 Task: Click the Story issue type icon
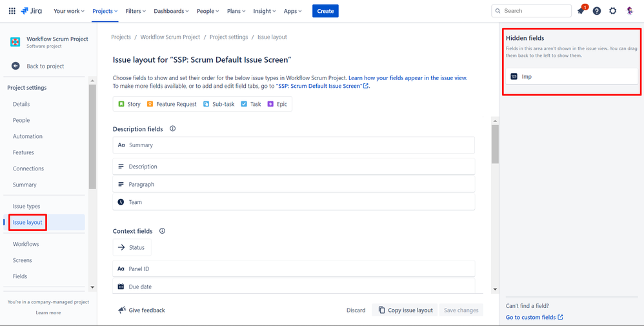[x=121, y=104]
